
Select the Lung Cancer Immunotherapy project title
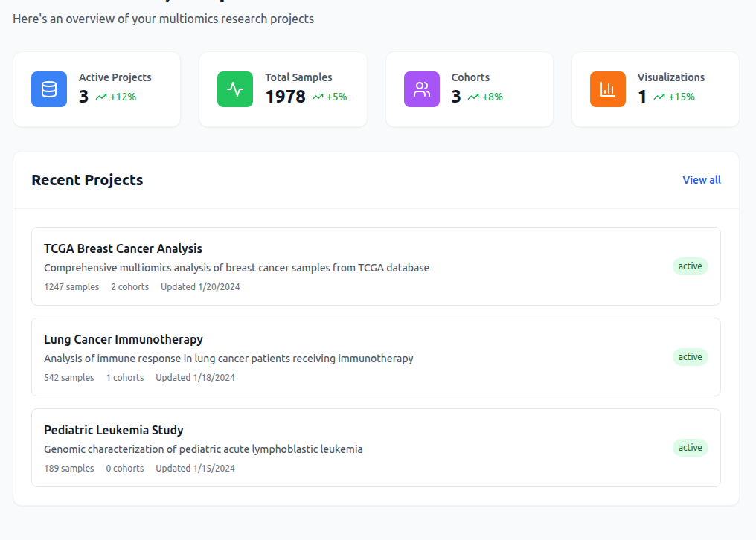tap(124, 339)
